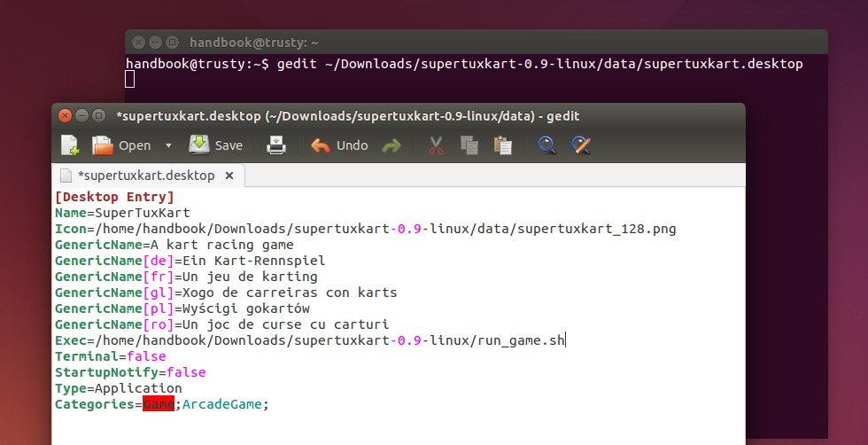Image resolution: width=868 pixels, height=445 pixels.
Task: Open find and replace icon
Action: (581, 145)
